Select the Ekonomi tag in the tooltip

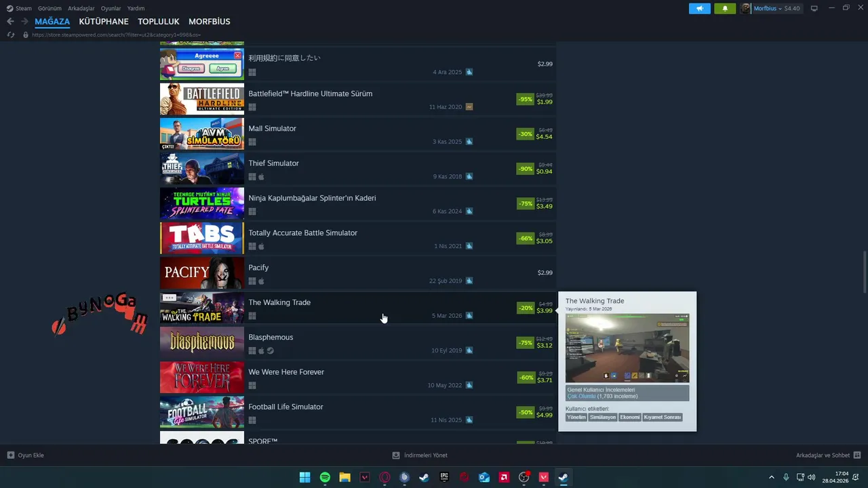click(x=630, y=417)
